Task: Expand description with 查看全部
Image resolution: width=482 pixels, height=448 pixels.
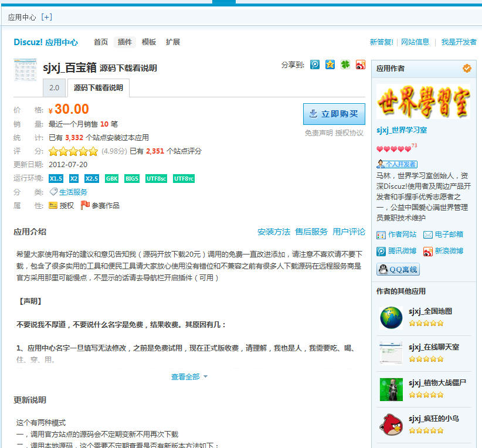Action: (x=189, y=376)
